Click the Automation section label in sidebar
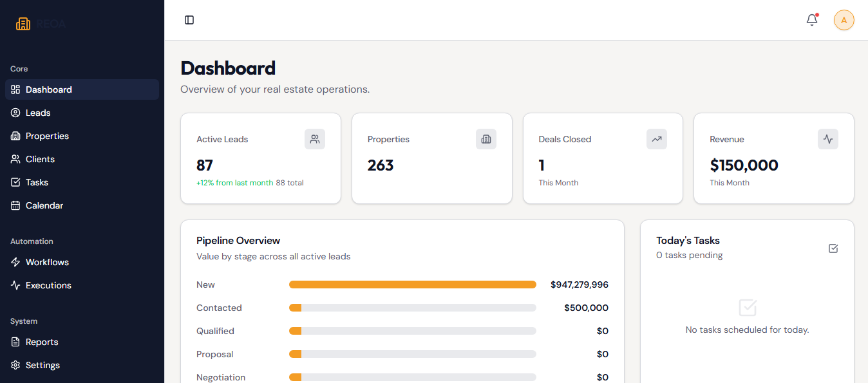The width and height of the screenshot is (868, 383). point(32,241)
